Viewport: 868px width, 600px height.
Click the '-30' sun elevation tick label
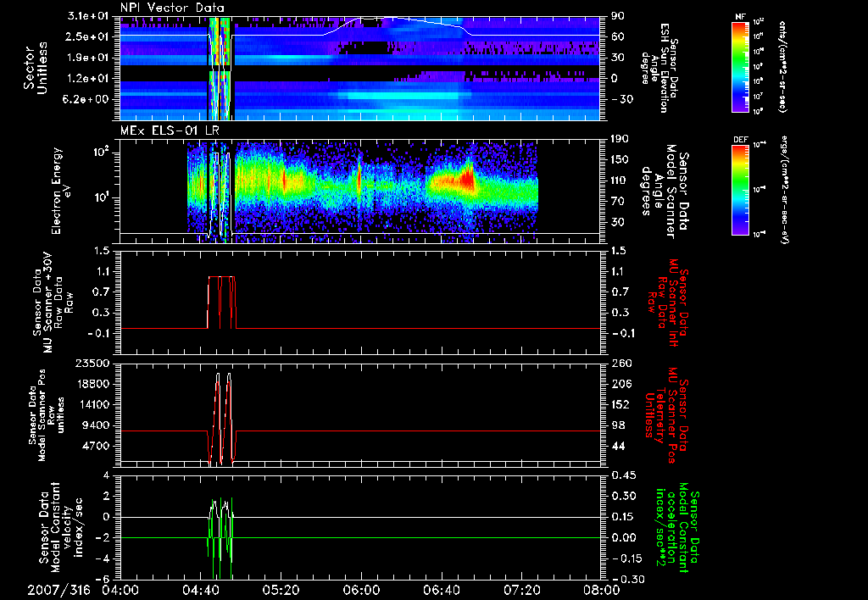point(621,99)
